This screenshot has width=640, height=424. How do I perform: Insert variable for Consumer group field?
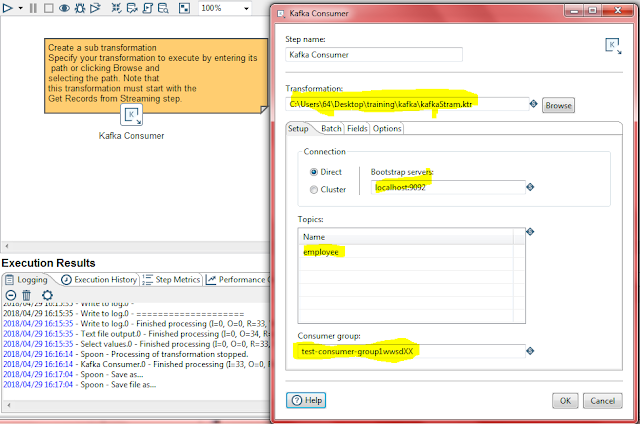530,351
